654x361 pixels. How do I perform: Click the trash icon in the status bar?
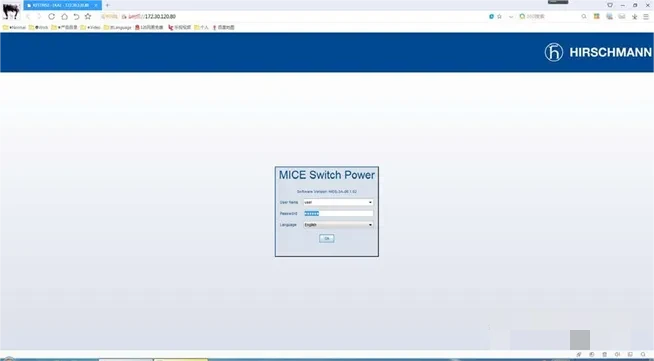604,354
